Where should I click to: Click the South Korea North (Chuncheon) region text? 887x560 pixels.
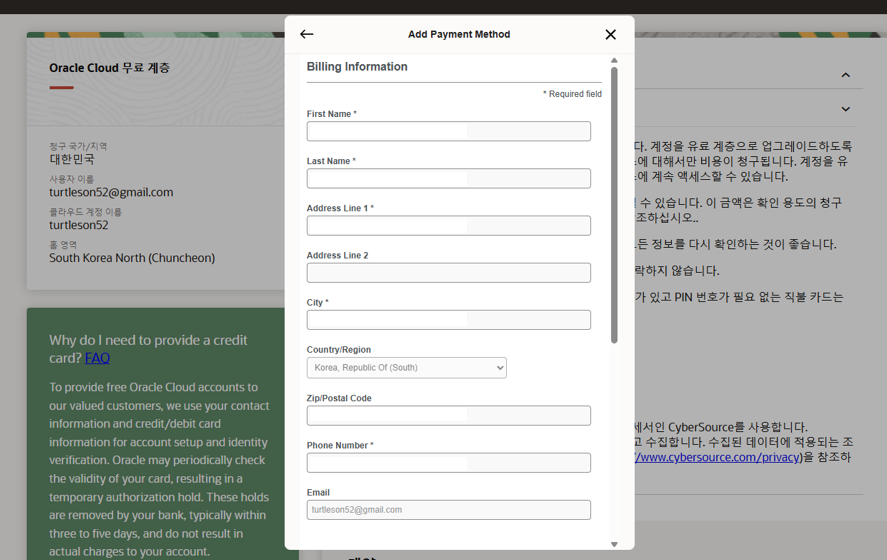pyautogui.click(x=132, y=258)
